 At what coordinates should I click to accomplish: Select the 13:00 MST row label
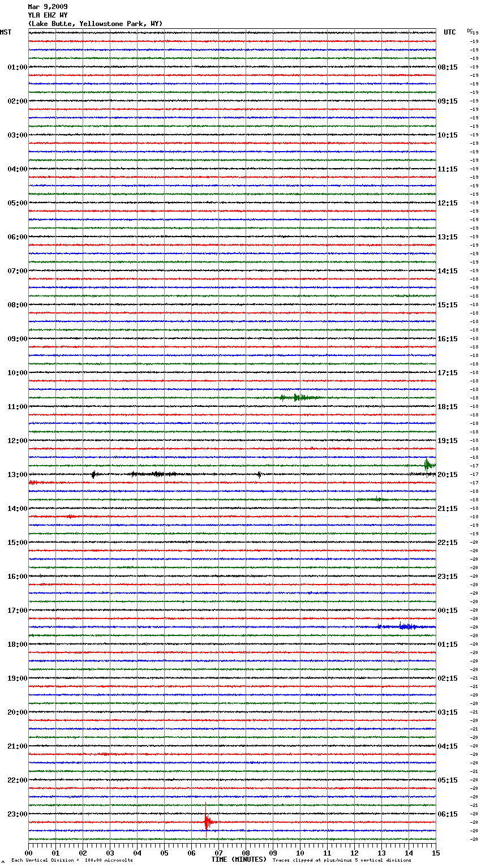pyautogui.click(x=17, y=475)
